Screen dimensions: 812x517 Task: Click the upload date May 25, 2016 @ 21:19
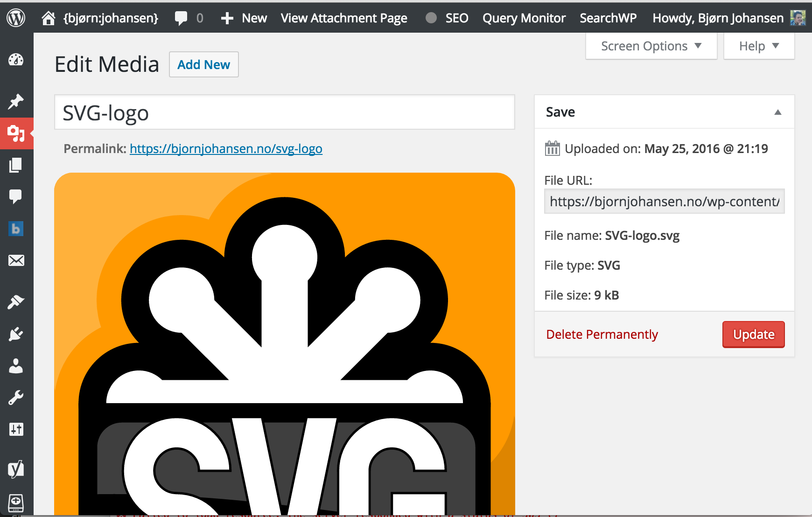pos(706,149)
